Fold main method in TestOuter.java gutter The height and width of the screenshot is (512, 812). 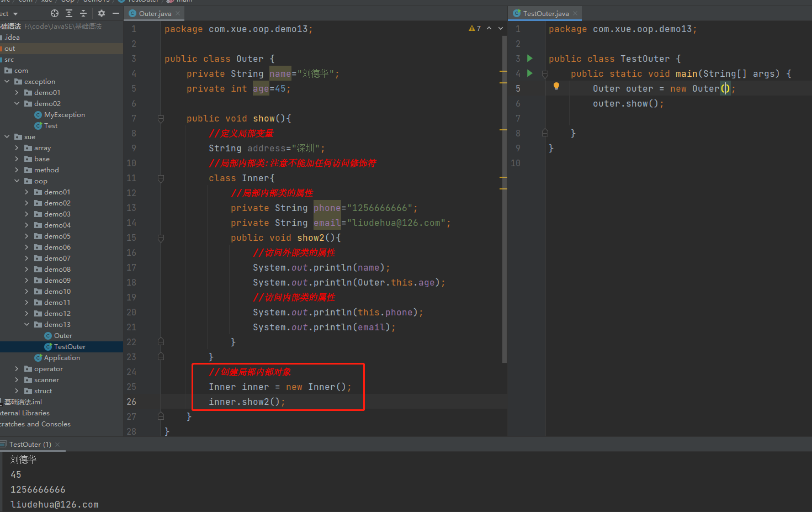tap(545, 73)
